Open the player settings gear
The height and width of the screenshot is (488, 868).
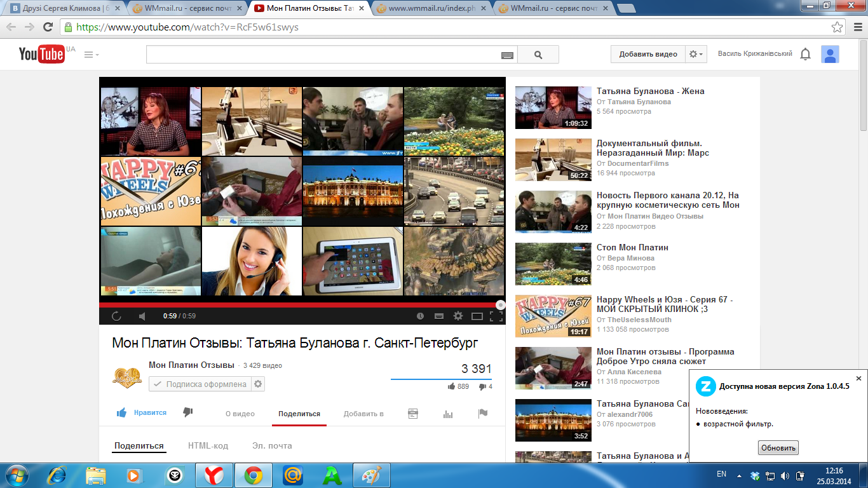coord(458,316)
